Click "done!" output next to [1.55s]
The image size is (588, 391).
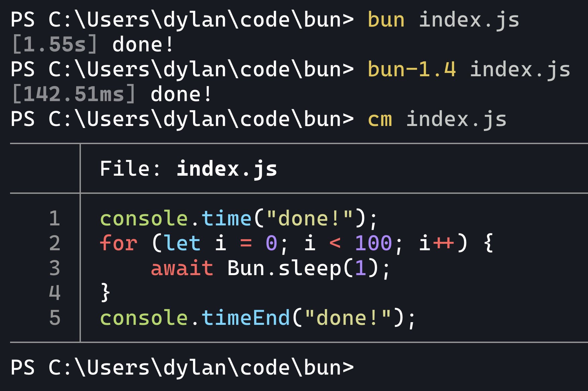click(x=143, y=45)
